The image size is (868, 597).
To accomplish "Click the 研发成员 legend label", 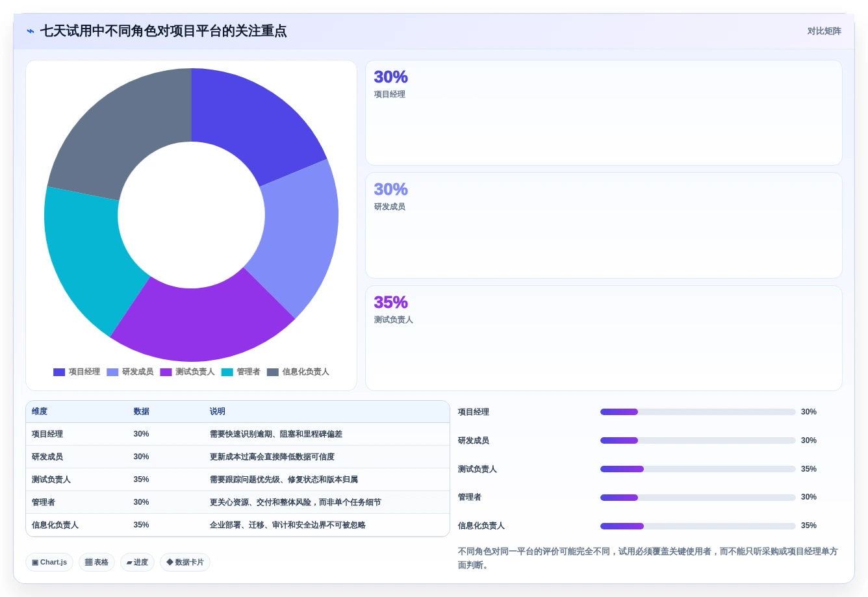I will pos(138,372).
